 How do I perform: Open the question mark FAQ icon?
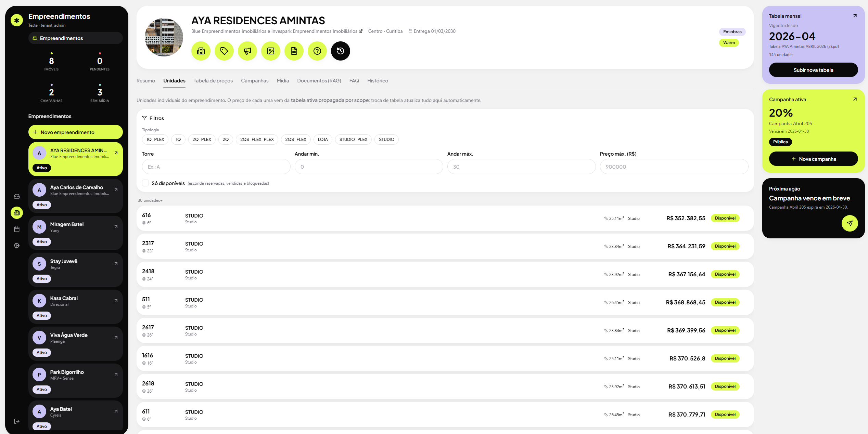click(317, 51)
